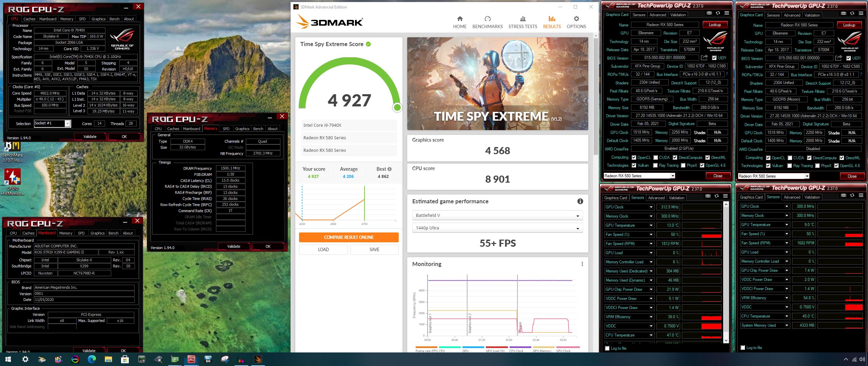Open hamburger menu in right GPU-Z Graphics Card window

tap(861, 14)
